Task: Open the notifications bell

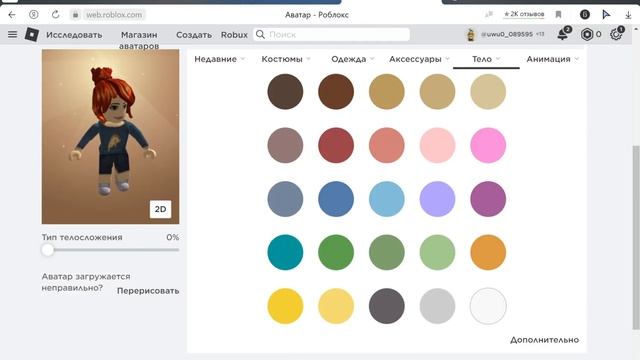Action: [x=563, y=34]
